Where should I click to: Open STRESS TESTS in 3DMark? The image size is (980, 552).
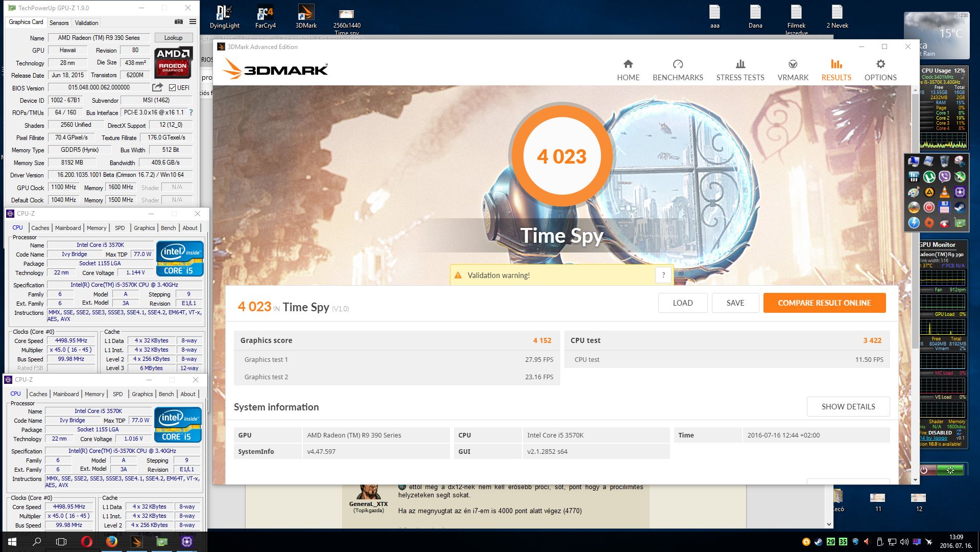[740, 70]
